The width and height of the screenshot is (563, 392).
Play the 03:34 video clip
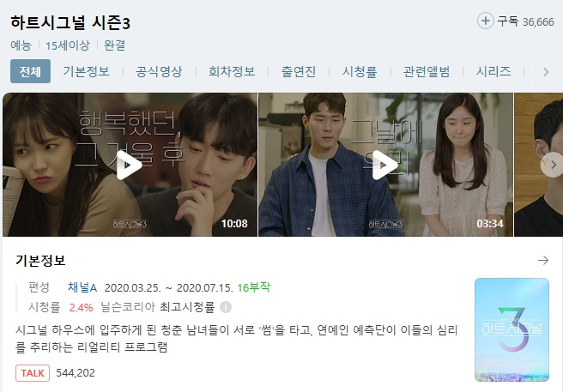click(385, 165)
